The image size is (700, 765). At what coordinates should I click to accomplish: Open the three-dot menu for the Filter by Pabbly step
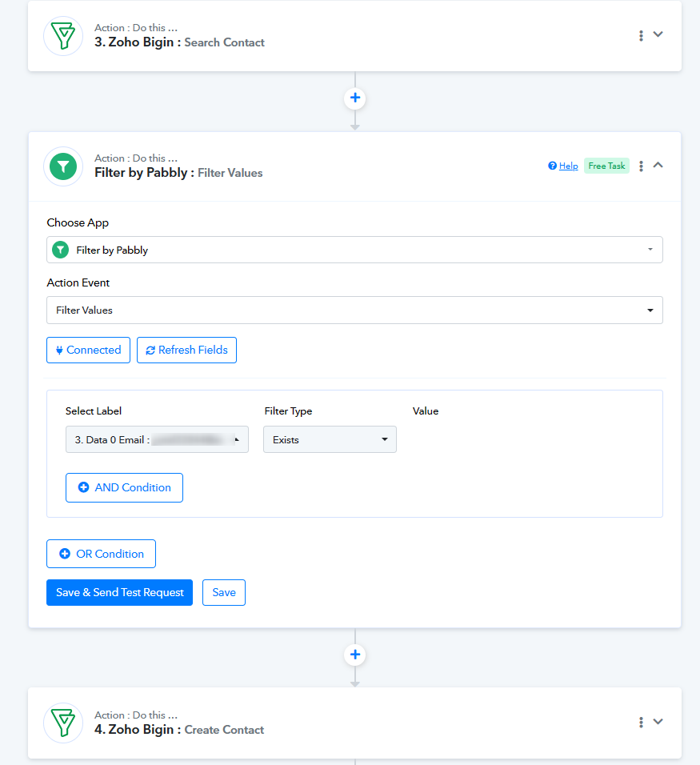641,166
